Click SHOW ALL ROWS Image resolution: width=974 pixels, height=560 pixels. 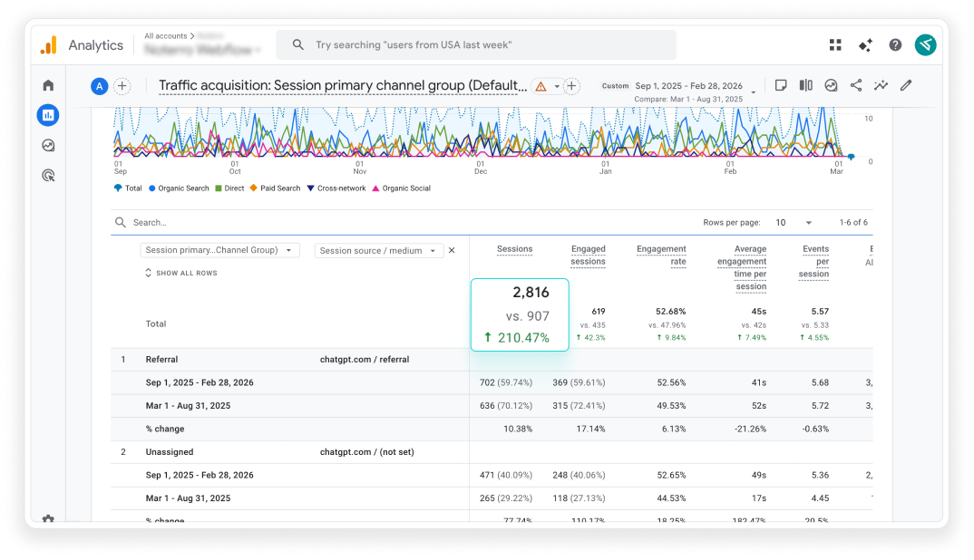coord(181,273)
